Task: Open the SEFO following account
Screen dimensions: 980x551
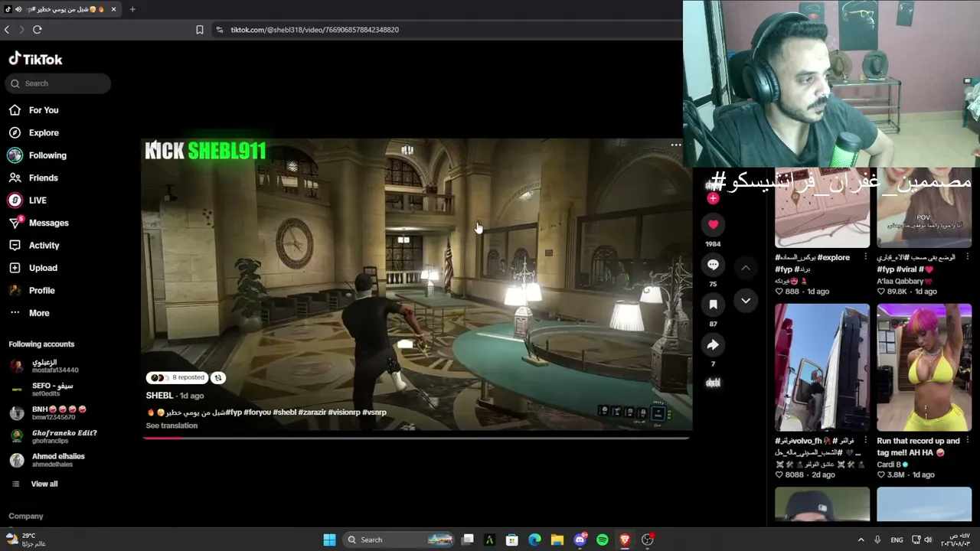Action: click(x=54, y=389)
